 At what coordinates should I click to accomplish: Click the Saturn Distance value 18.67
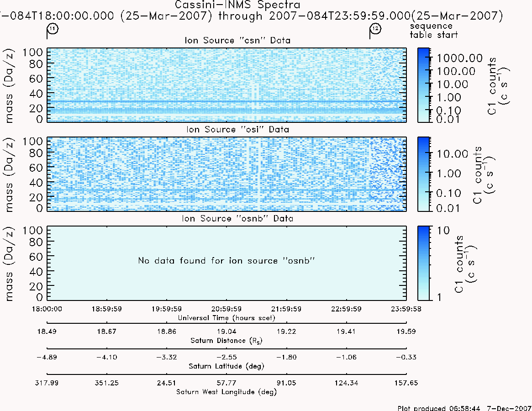107,332
